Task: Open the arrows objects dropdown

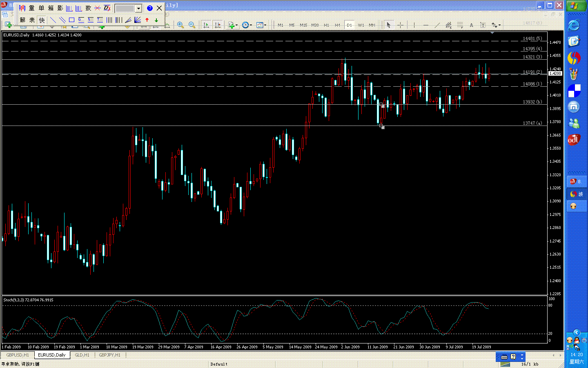Action: [496, 25]
